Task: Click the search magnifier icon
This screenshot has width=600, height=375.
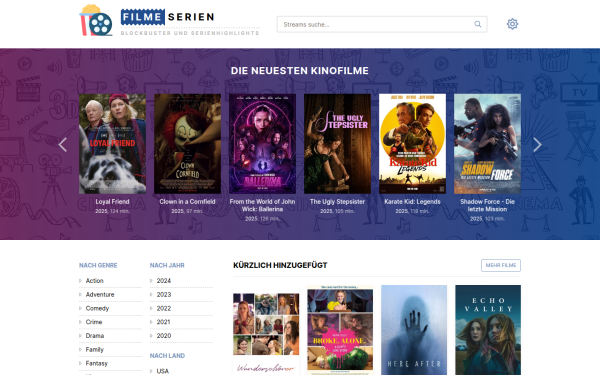Action: click(478, 24)
